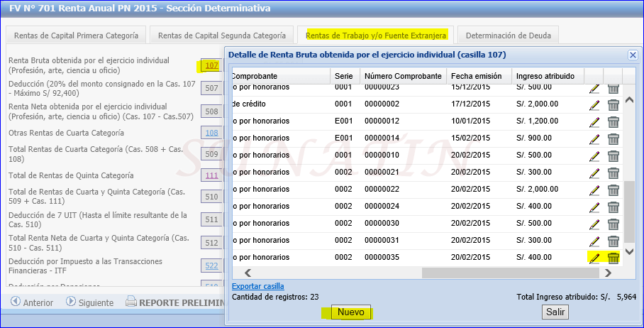Click the Cantidad de registros: 23 text
The width and height of the screenshot is (644, 328).
[x=275, y=297]
